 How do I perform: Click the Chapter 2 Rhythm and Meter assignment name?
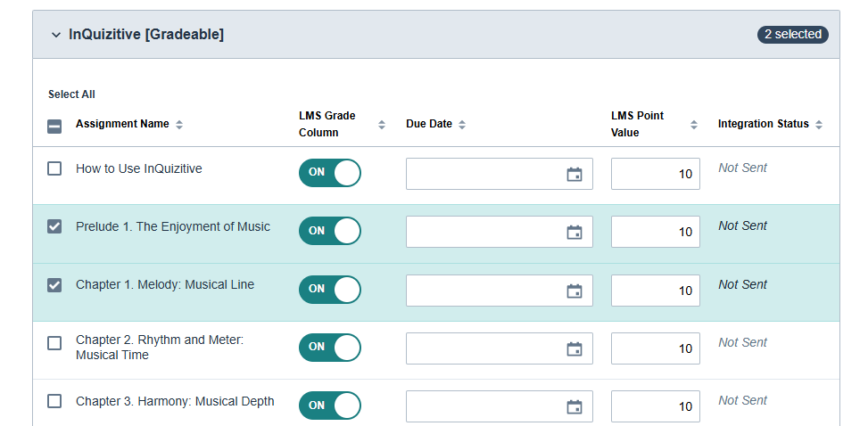coord(159,348)
